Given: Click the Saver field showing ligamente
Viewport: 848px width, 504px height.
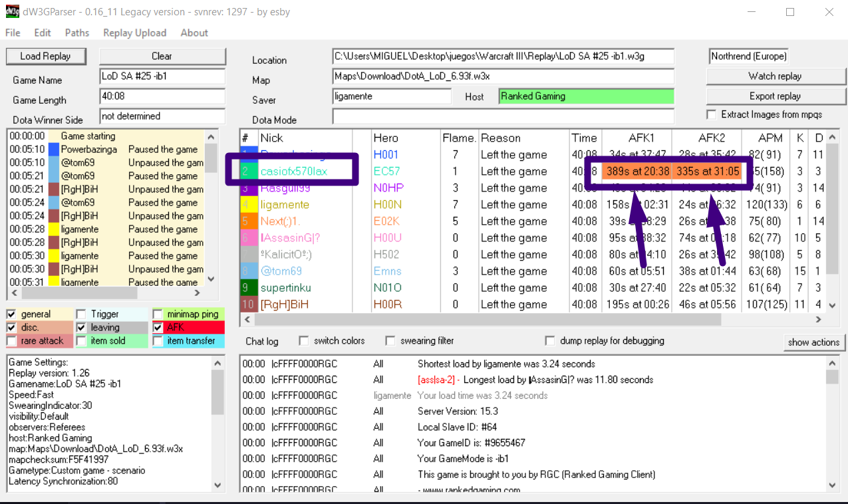Looking at the screenshot, I should pyautogui.click(x=392, y=96).
